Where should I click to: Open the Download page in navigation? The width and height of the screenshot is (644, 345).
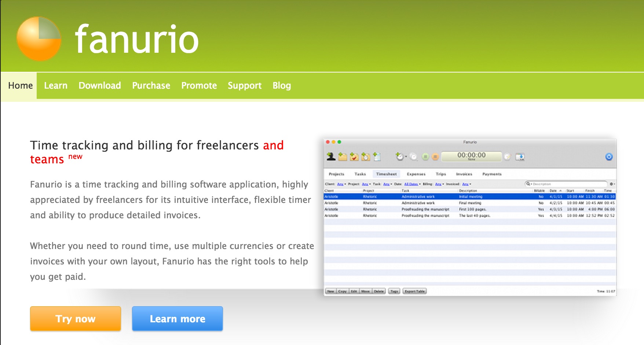(x=100, y=86)
